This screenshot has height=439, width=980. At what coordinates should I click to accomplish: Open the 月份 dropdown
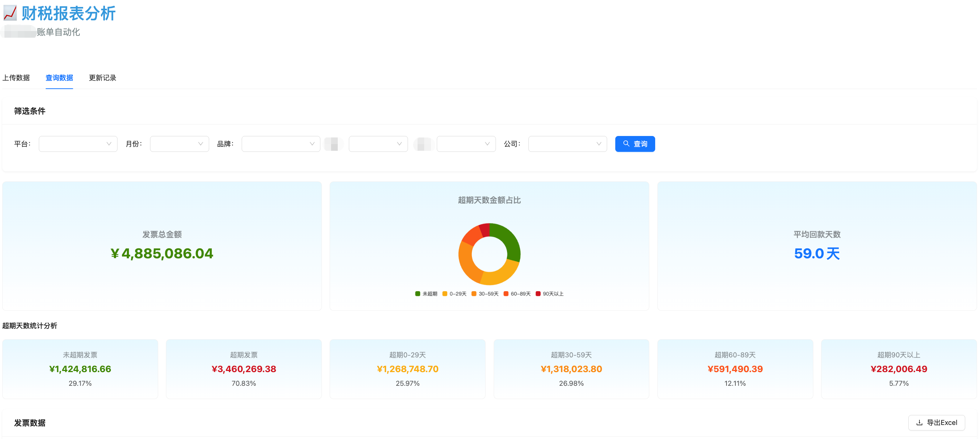point(180,144)
